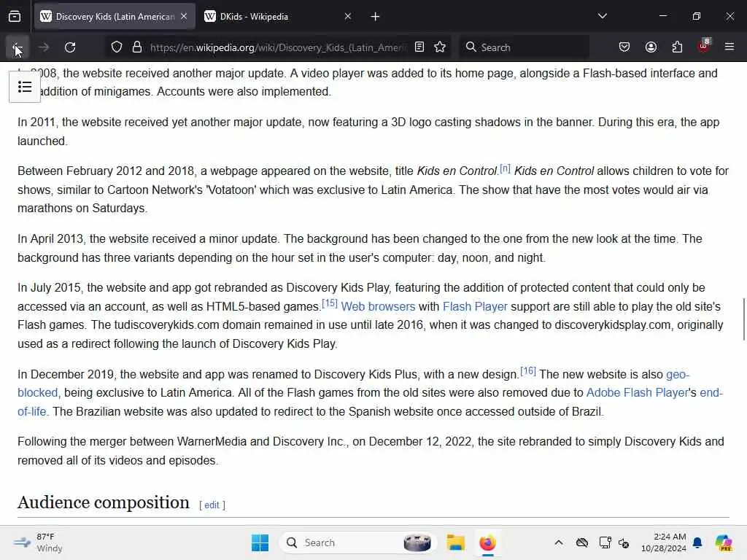Open the Firefox application hamburger menu
Screen dimensions: 747x560
729,47
